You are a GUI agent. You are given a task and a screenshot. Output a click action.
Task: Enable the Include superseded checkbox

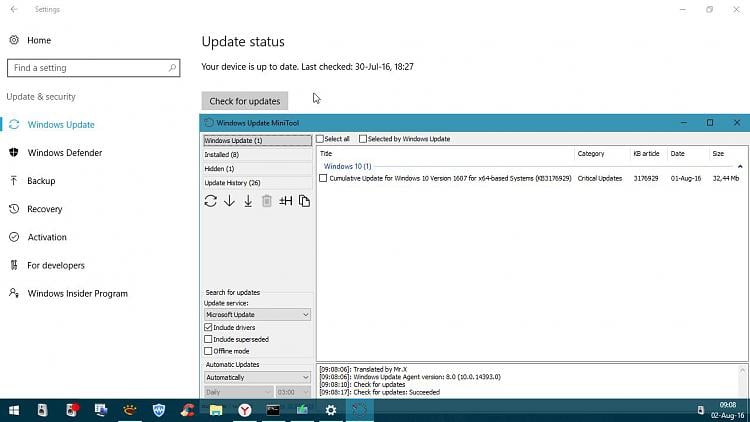point(208,339)
